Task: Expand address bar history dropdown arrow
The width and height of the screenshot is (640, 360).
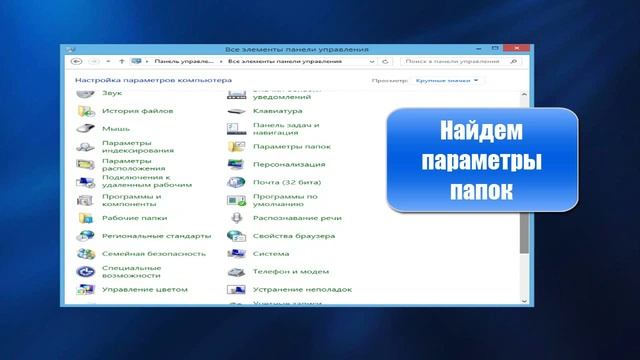Action: tap(372, 62)
